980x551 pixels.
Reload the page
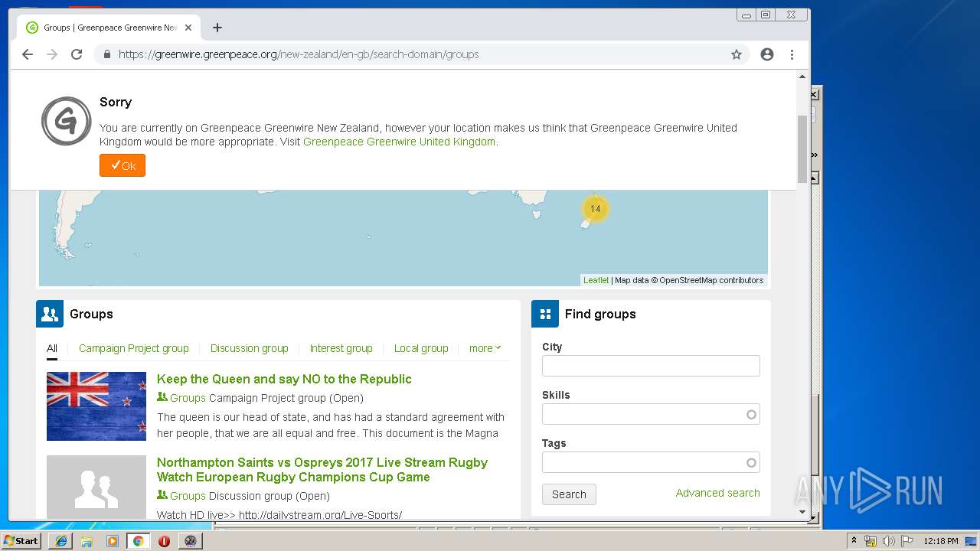click(77, 54)
